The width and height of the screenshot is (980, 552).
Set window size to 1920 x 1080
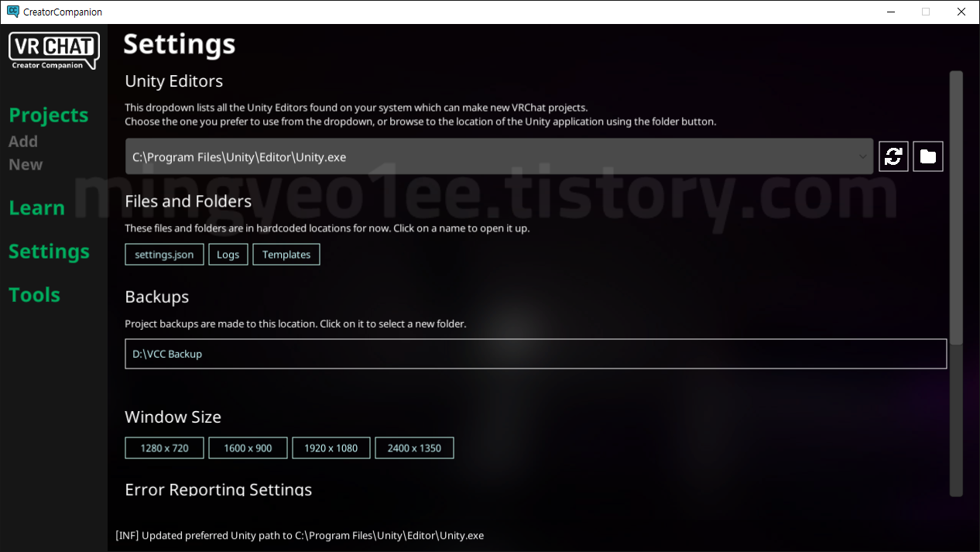pos(331,447)
